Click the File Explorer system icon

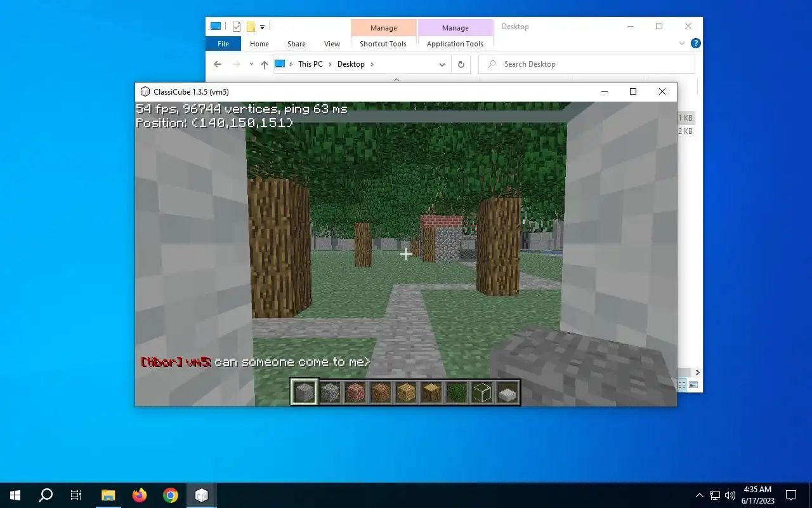216,27
